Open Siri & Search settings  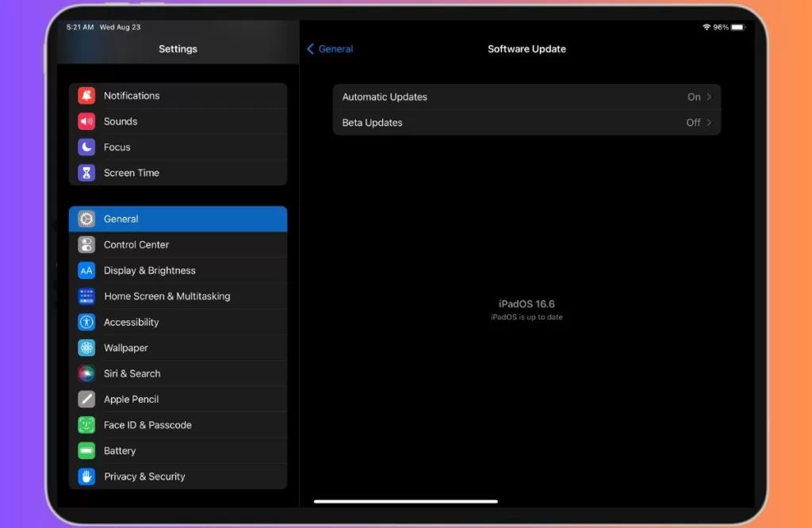[x=178, y=373]
